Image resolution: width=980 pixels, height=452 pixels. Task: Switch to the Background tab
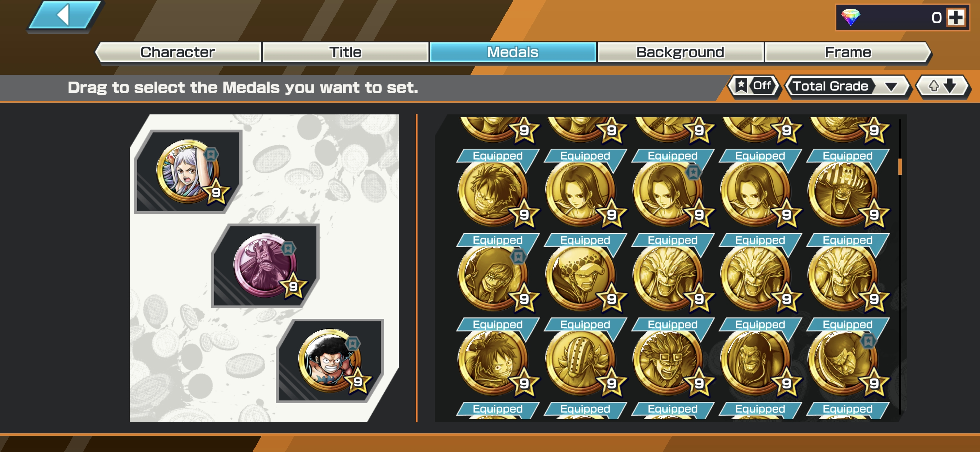tap(680, 52)
